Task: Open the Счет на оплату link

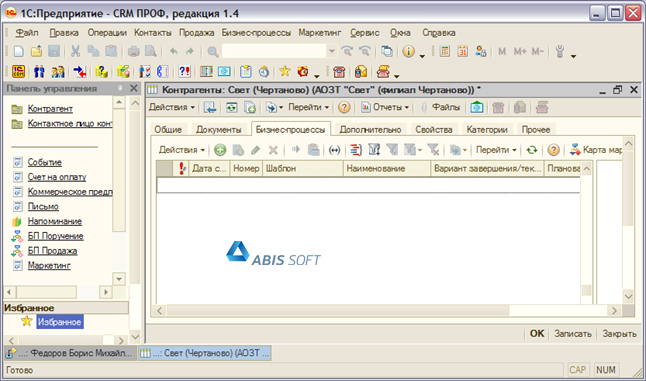Action: click(x=57, y=177)
